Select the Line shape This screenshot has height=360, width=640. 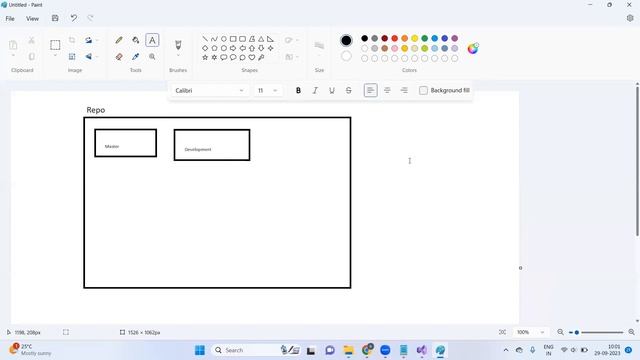(x=205, y=39)
